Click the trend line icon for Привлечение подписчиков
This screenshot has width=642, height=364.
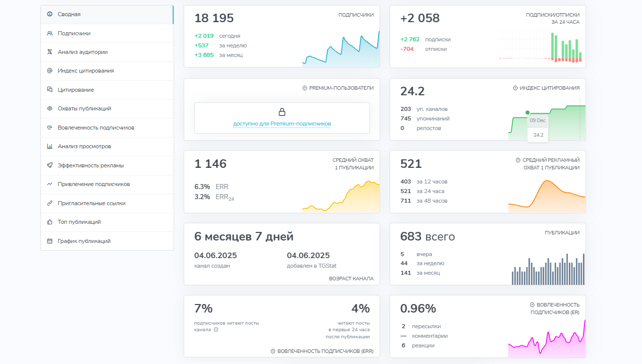[x=49, y=184]
